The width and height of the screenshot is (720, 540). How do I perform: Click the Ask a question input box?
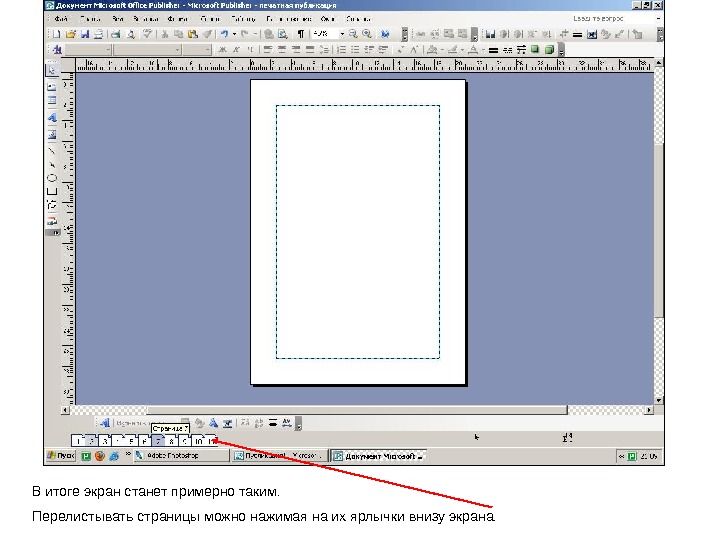click(611, 19)
